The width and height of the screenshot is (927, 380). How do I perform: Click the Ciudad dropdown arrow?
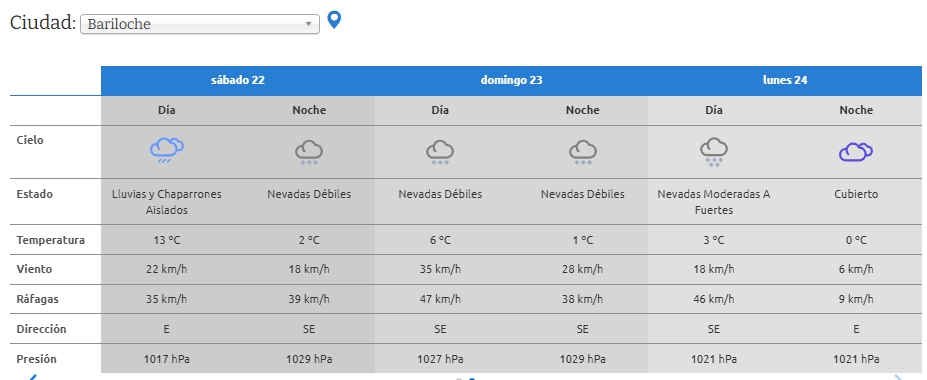[308, 24]
